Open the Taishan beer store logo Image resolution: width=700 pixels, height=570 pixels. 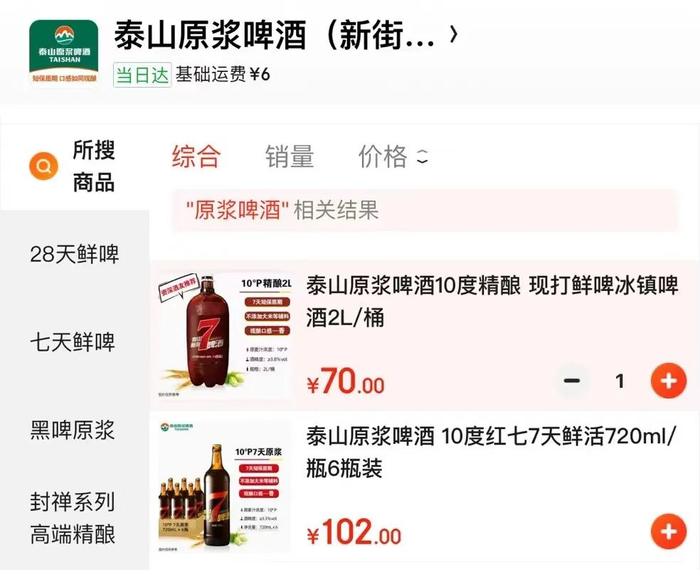point(64,53)
